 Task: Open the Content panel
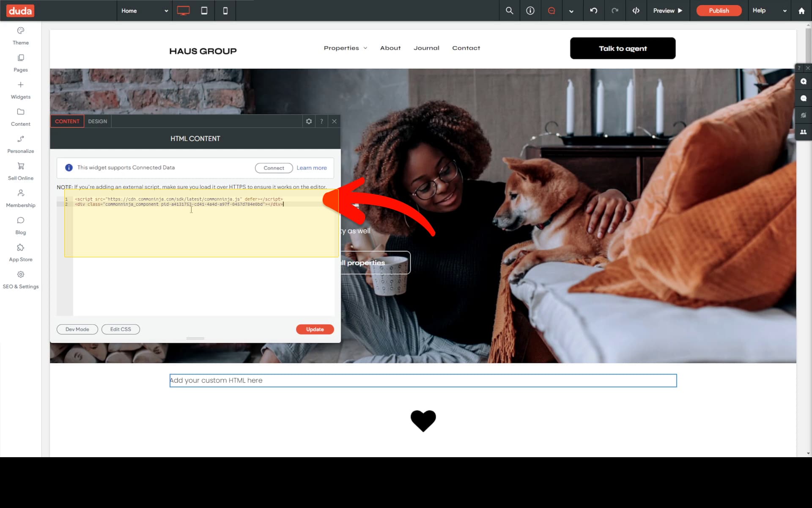(21, 117)
